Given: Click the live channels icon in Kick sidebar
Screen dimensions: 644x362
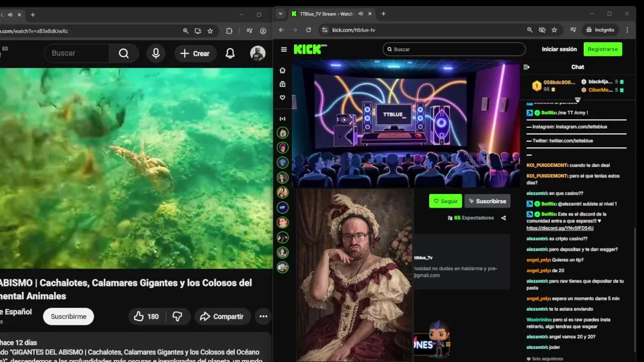Looking at the screenshot, I should [283, 119].
